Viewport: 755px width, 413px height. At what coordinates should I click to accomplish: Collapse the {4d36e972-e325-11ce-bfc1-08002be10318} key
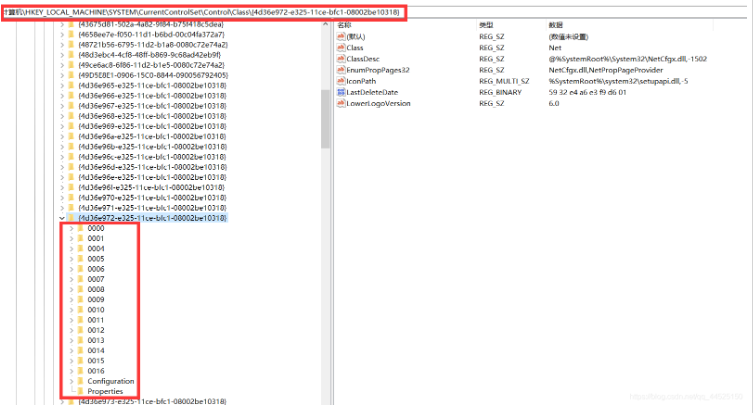62,218
